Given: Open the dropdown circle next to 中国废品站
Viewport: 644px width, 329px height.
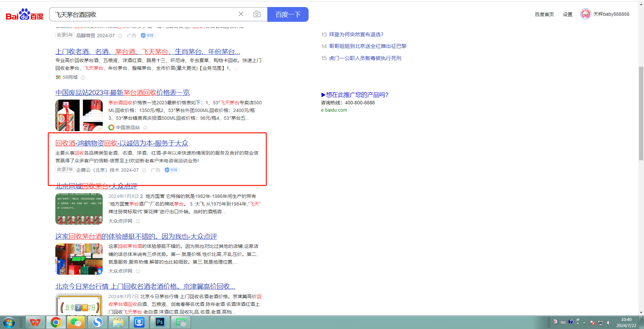Looking at the screenshot, I should tap(145, 127).
